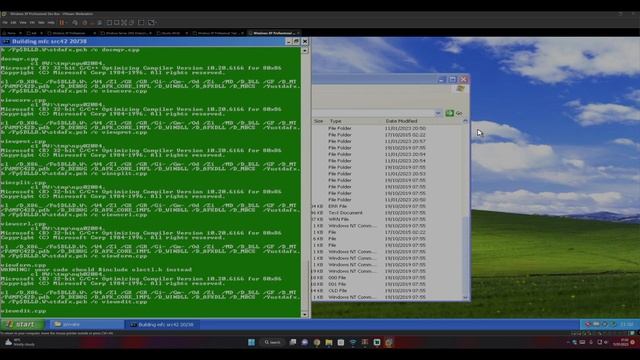Viewport: 640px width, 360px height.
Task: Click the XP system tray clock
Action: pos(627,324)
